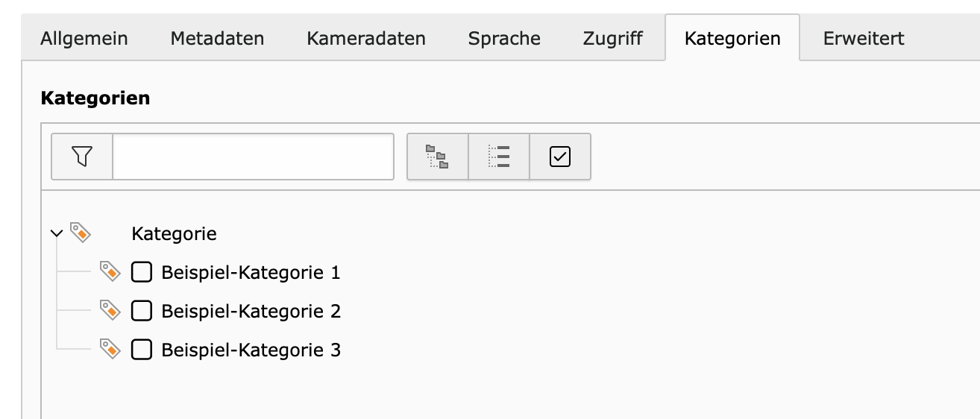Open the Kameradaten tab
Viewport: 980px width, 419px height.
coord(366,38)
